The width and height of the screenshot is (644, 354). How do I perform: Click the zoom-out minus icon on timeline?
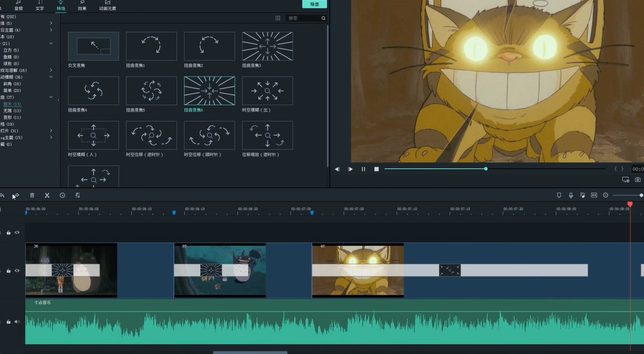click(605, 195)
